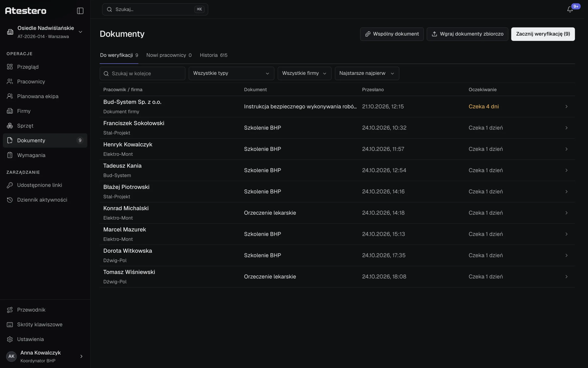Click the Wspólny dokument button

click(x=392, y=34)
